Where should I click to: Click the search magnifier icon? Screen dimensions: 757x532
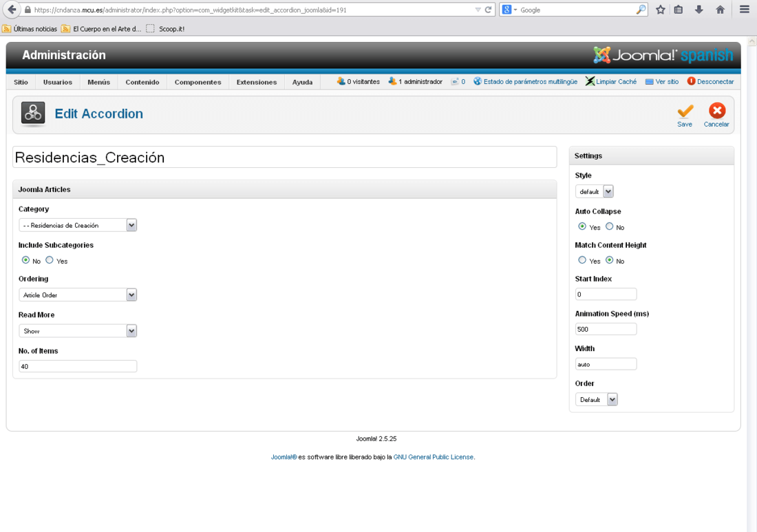pyautogui.click(x=641, y=10)
